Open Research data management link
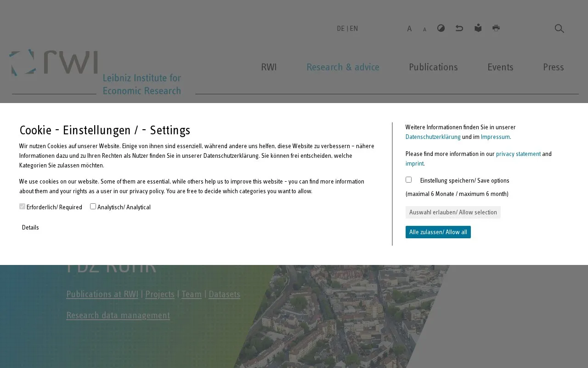Viewport: 588px width, 368px height. click(118, 316)
